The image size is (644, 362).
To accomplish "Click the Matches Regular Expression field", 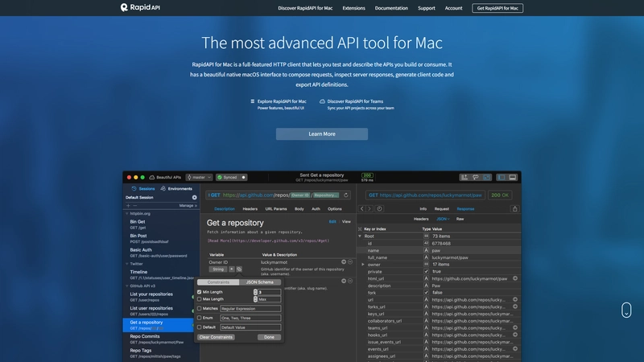I will coord(250,308).
